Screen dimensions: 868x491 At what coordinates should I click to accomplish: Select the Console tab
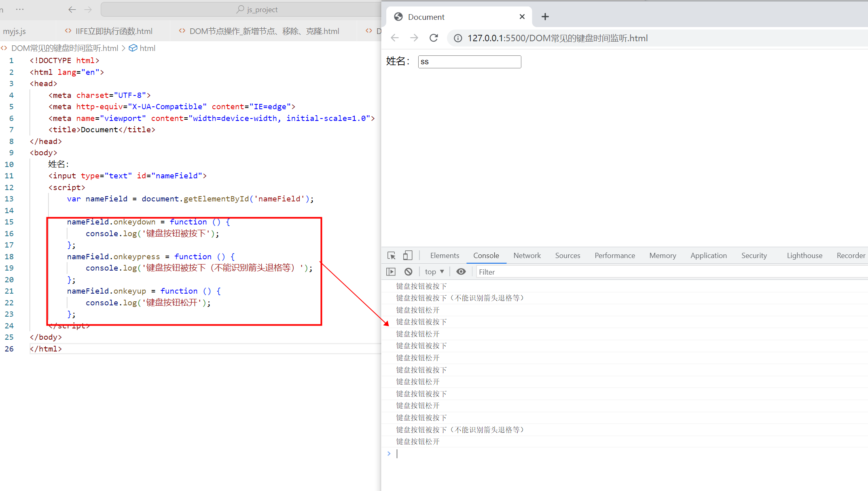coord(486,256)
